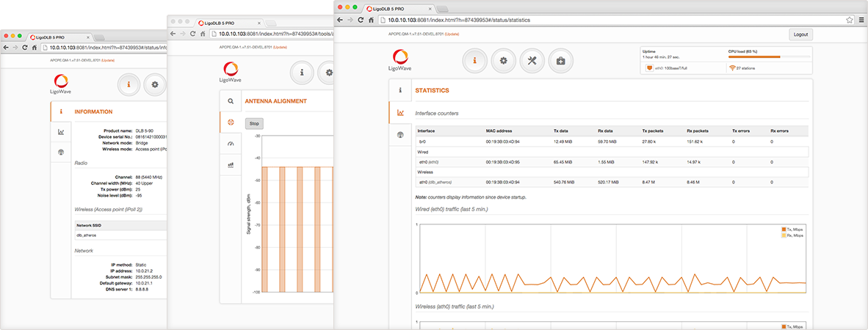
Task: Open the first-aid kit Support icon
Action: pyautogui.click(x=560, y=61)
